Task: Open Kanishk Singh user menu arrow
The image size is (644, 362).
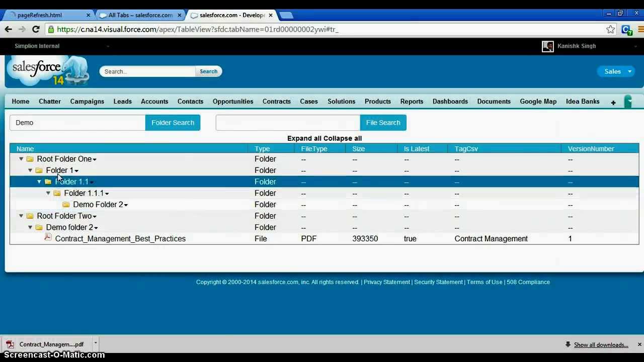Action: pos(635,46)
